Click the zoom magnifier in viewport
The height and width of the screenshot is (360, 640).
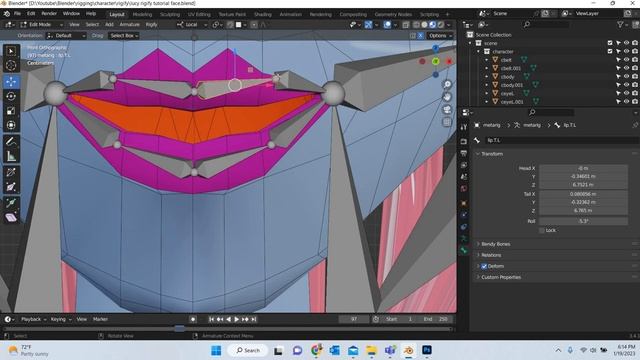click(x=447, y=84)
